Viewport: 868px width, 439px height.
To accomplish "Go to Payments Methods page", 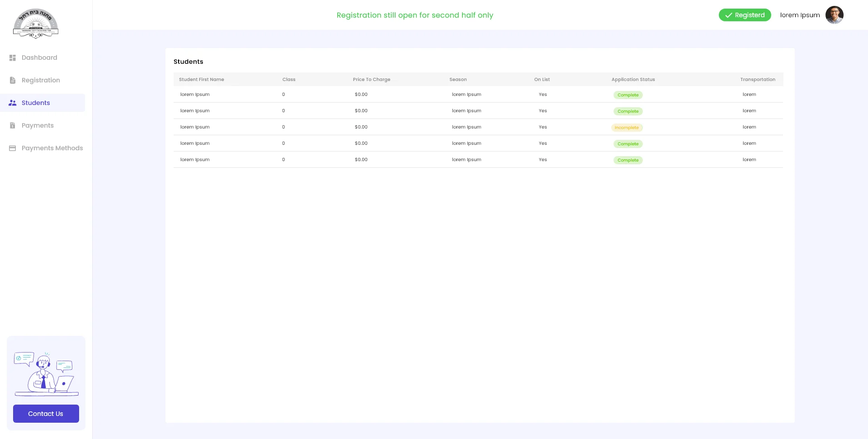I will 52,148.
